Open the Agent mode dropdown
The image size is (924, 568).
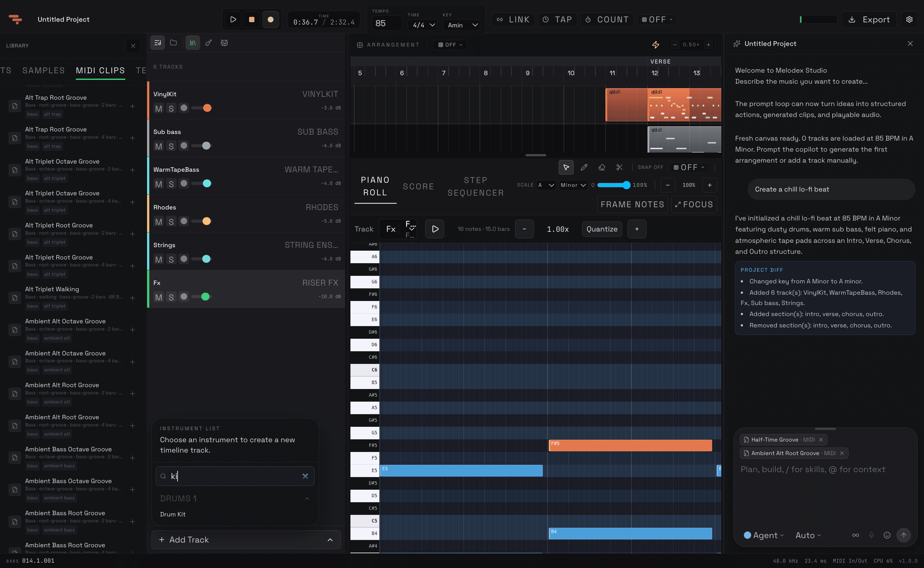[x=764, y=535]
